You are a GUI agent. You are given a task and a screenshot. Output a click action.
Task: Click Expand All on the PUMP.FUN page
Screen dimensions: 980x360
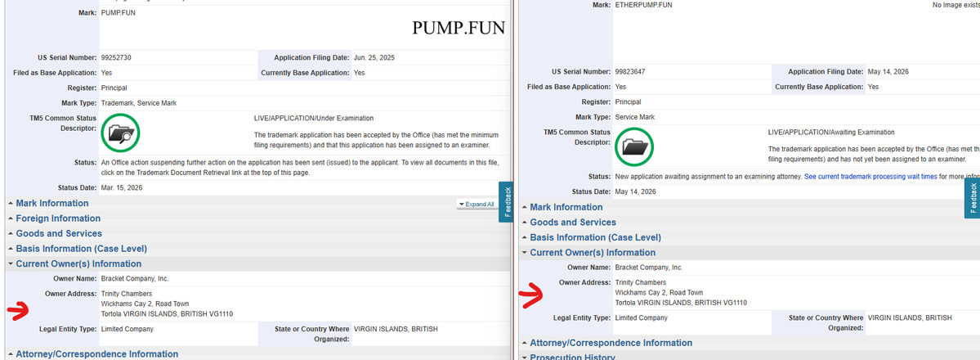click(x=477, y=204)
